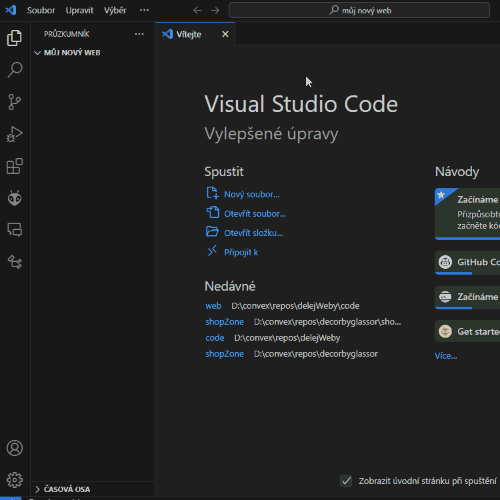Click the Nový soubor... link
This screenshot has height=500, width=500.
click(252, 194)
